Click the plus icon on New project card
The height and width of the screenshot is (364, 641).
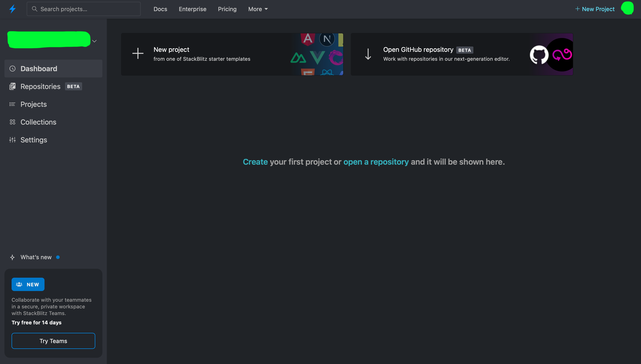[x=138, y=53]
